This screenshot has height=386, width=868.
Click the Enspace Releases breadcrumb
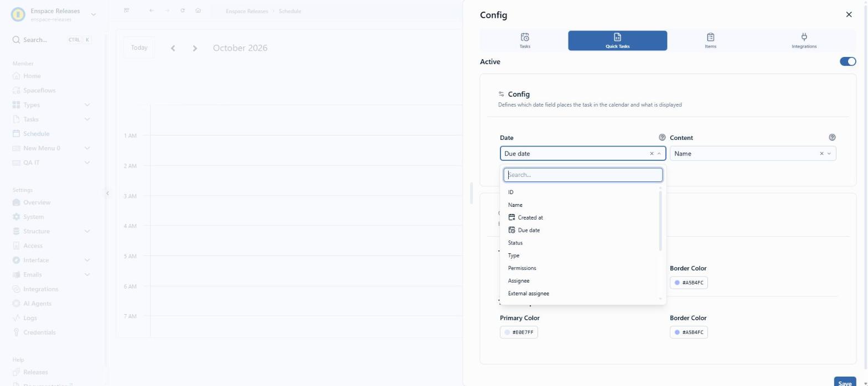[246, 11]
